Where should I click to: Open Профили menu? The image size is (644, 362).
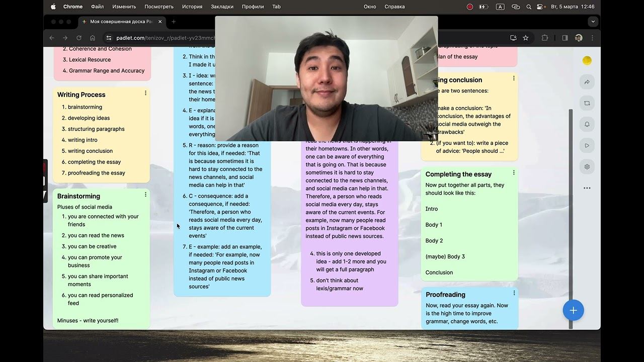point(253,7)
